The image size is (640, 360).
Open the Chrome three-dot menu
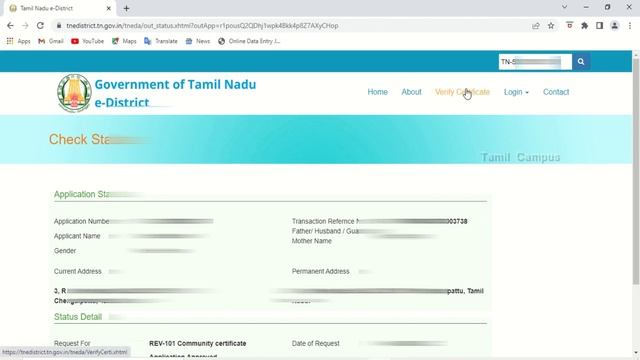point(630,26)
